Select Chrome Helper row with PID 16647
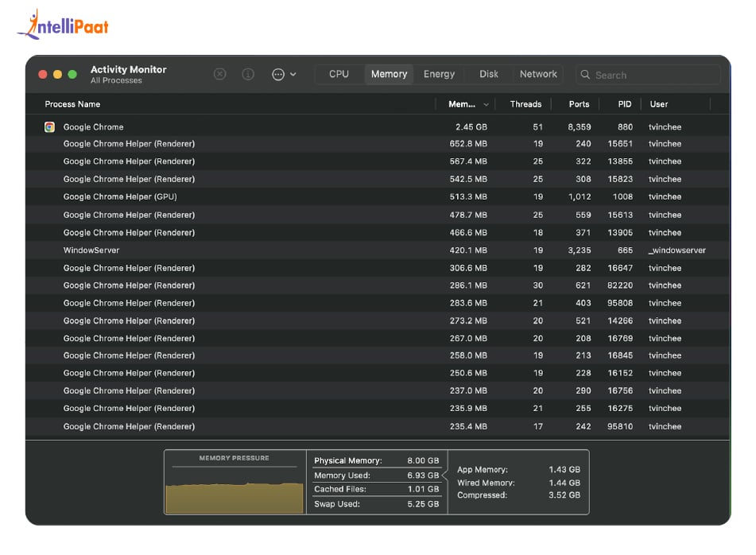 click(378, 268)
